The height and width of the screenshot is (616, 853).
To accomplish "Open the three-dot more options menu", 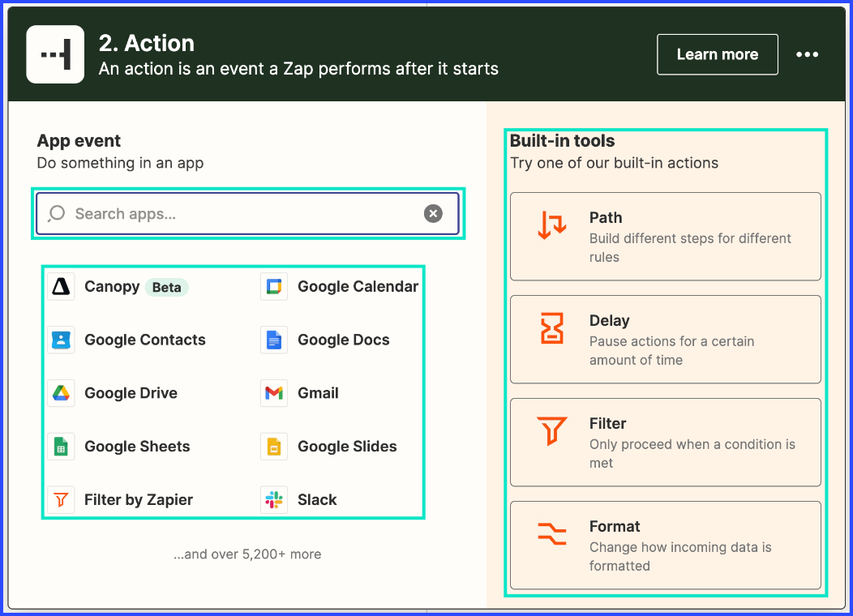I will coord(807,54).
